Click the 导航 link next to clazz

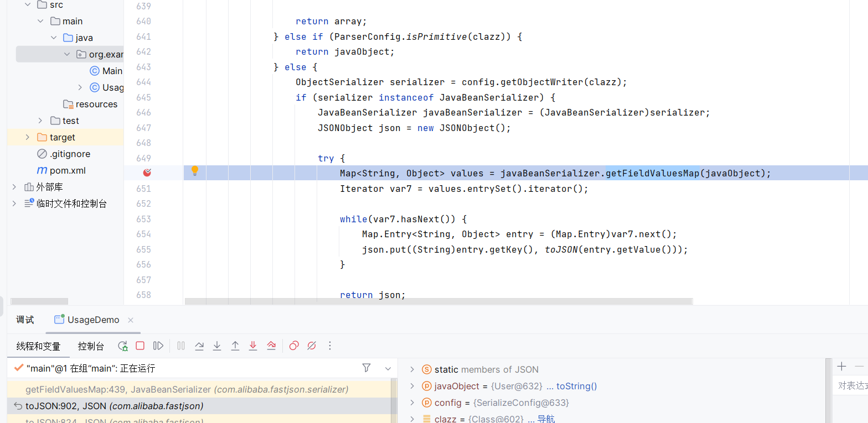546,419
